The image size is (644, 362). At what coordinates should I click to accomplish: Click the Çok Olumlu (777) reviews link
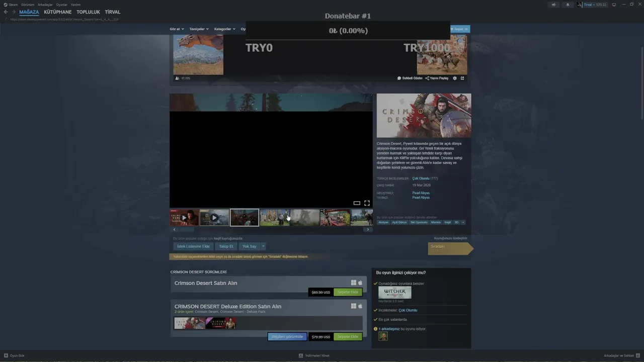pyautogui.click(x=425, y=178)
